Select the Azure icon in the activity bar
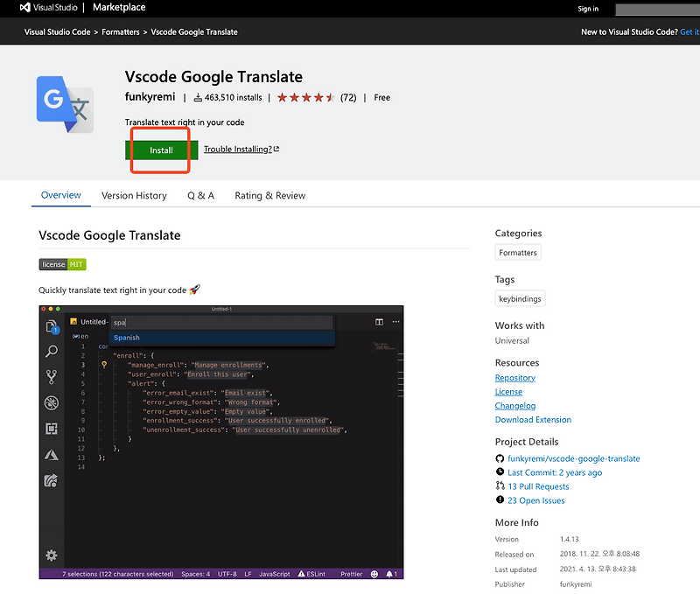This screenshot has height=594, width=700. [x=50, y=455]
